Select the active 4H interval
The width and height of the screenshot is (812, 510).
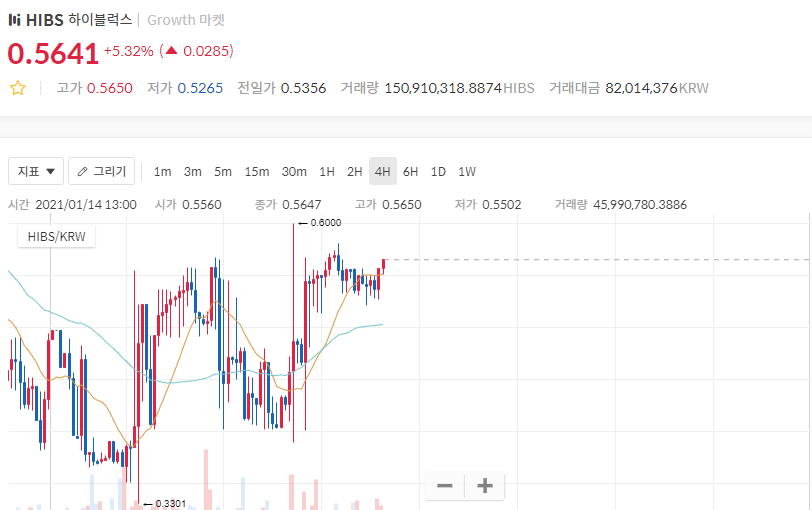point(383,171)
